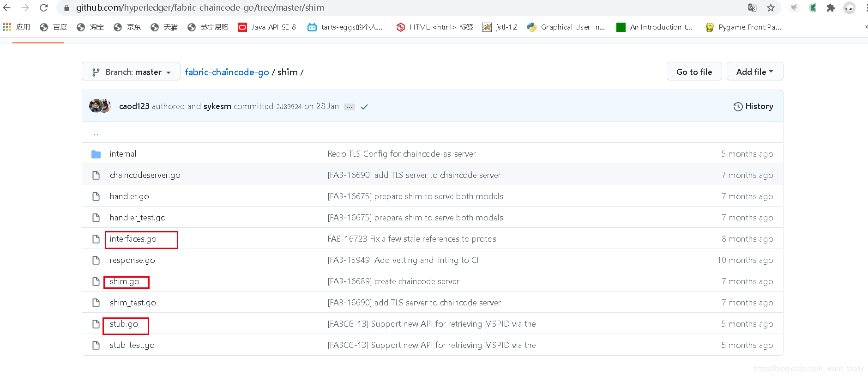868x377 pixels.
Task: Open the tarts-eggs bookmark
Action: pyautogui.click(x=345, y=27)
